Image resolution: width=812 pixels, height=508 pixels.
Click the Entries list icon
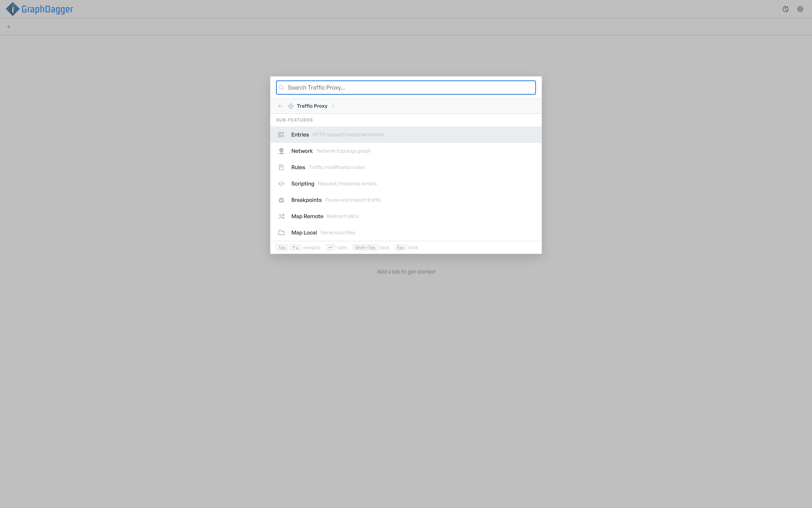tap(282, 135)
